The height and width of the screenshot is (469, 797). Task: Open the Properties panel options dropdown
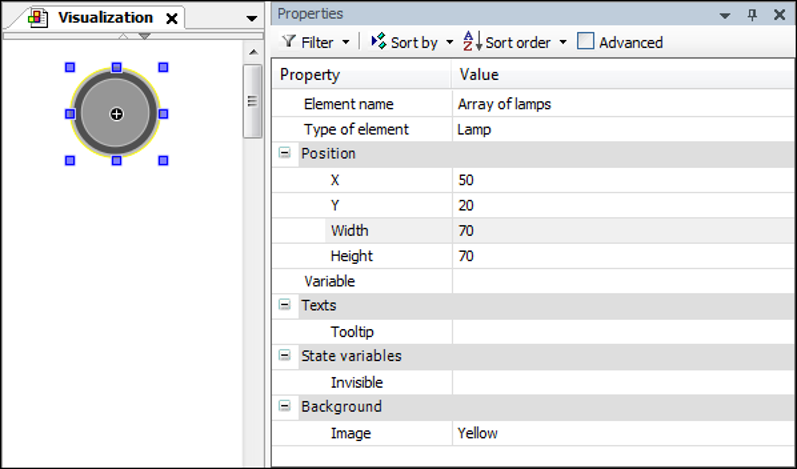tap(725, 16)
